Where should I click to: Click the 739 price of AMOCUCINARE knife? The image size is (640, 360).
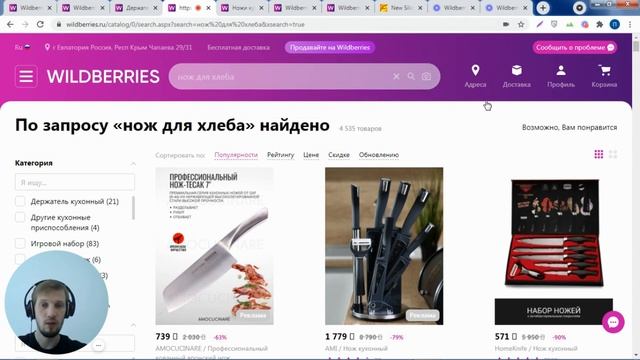(167, 337)
